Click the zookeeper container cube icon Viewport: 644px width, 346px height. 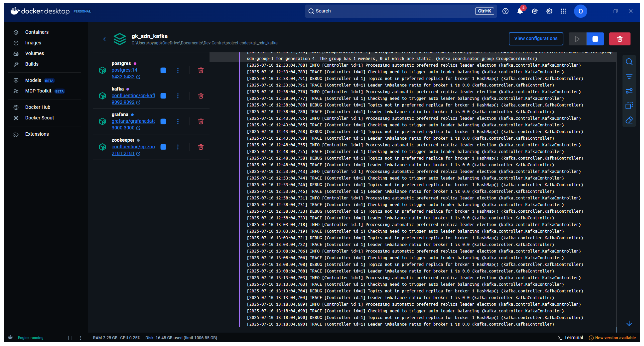coord(102,147)
